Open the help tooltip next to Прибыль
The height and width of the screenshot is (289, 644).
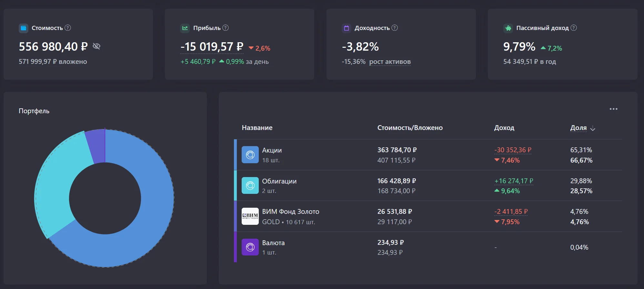click(x=226, y=28)
